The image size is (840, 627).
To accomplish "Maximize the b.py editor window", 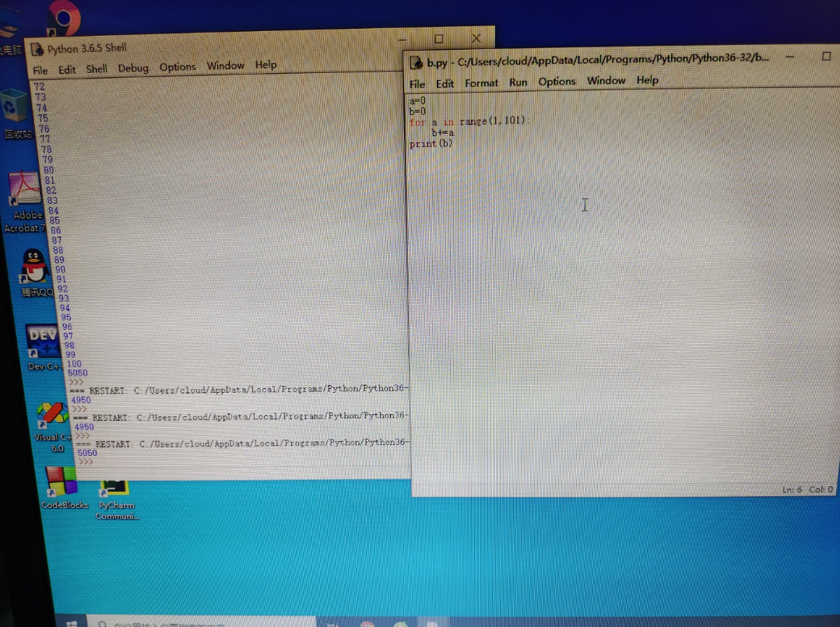I will click(x=826, y=56).
